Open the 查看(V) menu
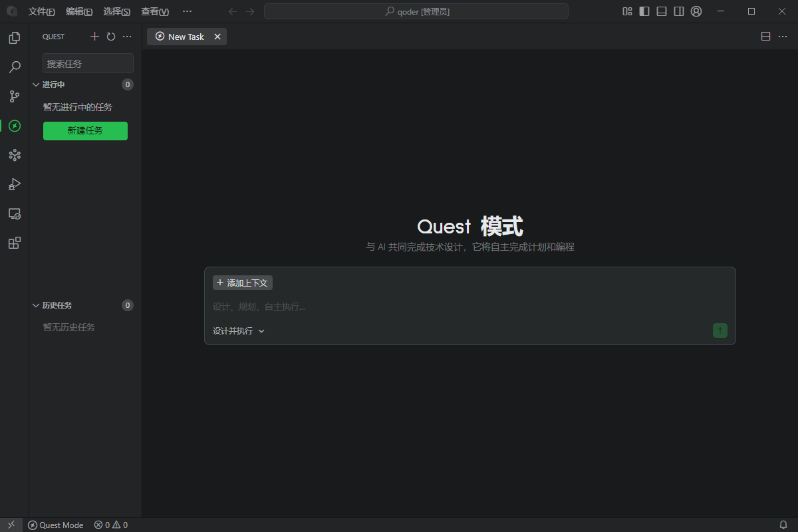798x532 pixels. tap(155, 11)
